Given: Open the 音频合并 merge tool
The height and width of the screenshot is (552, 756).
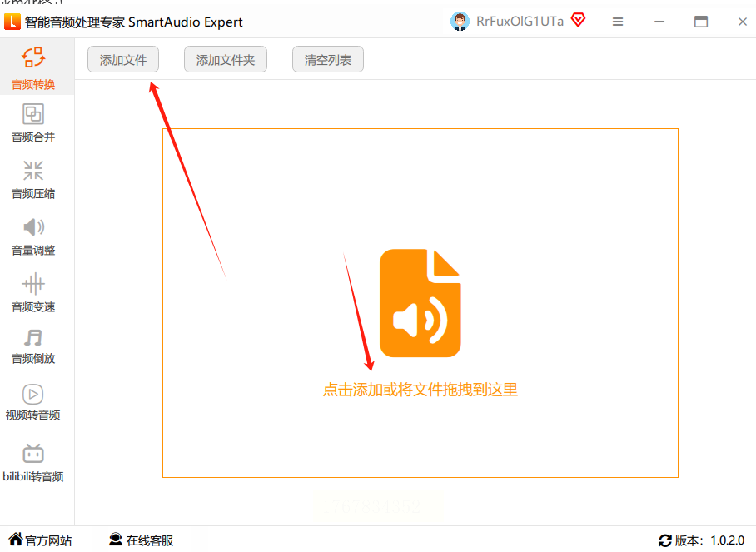Looking at the screenshot, I should coord(33,123).
